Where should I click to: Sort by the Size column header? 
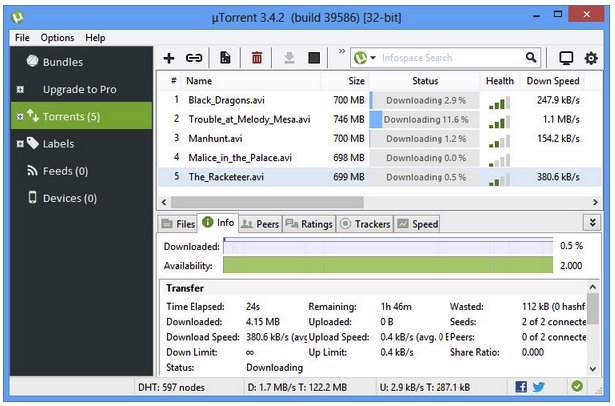(x=345, y=81)
